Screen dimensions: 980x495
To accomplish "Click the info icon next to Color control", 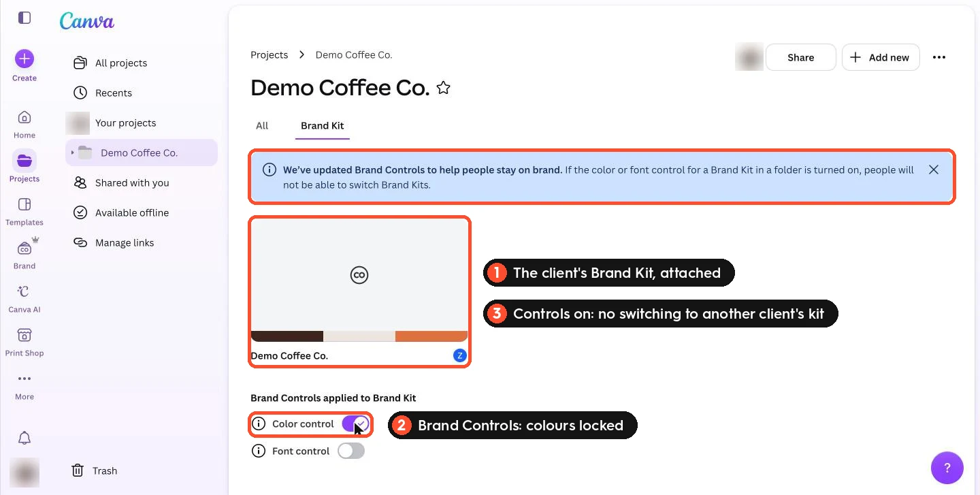I will tap(259, 424).
